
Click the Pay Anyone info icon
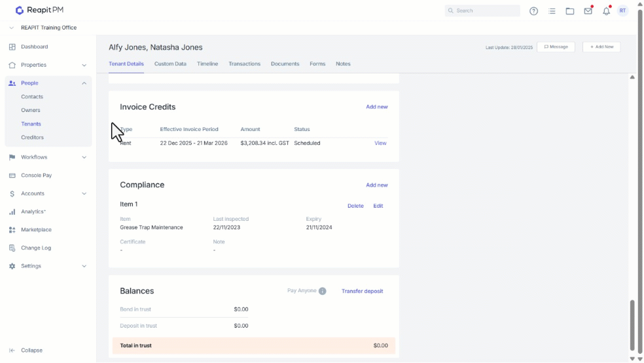pyautogui.click(x=323, y=291)
